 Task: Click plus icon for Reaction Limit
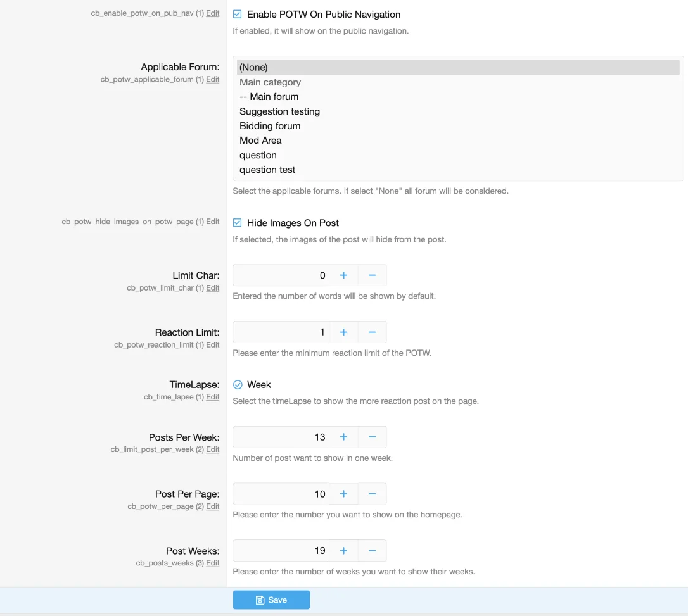(343, 332)
